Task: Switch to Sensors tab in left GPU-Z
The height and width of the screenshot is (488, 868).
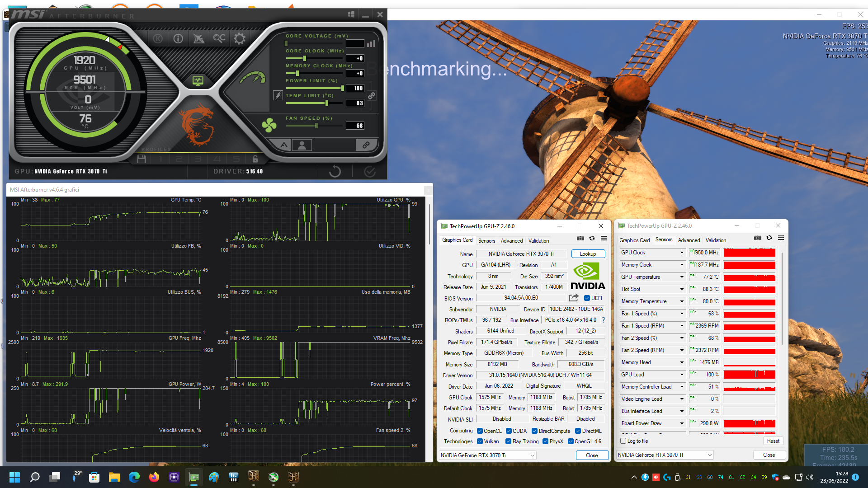Action: (487, 241)
